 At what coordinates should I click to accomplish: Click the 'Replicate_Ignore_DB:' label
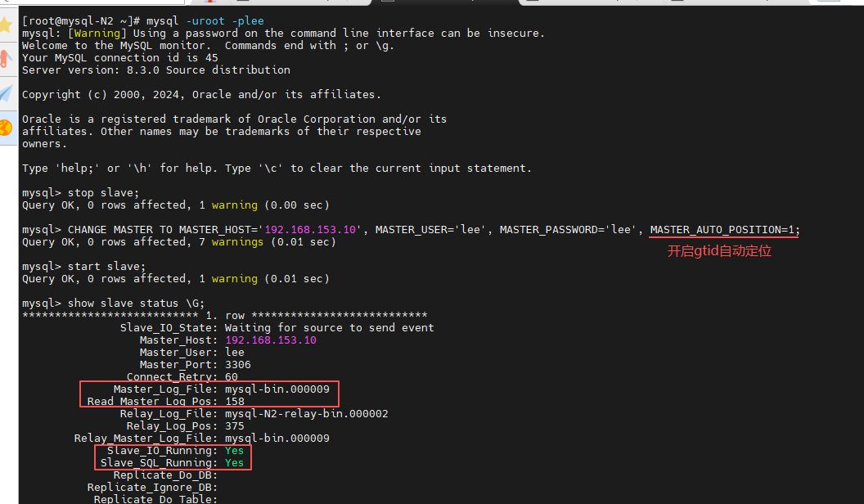pyautogui.click(x=153, y=488)
